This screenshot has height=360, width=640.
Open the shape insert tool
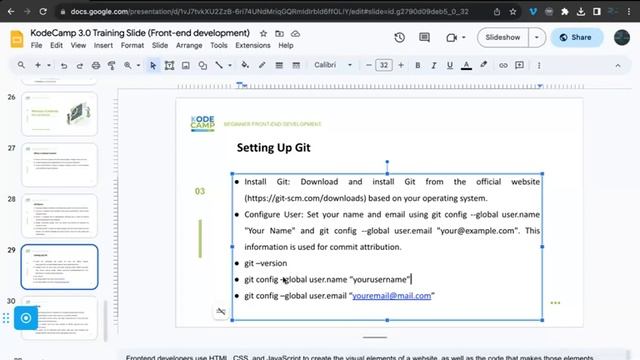[x=202, y=65]
